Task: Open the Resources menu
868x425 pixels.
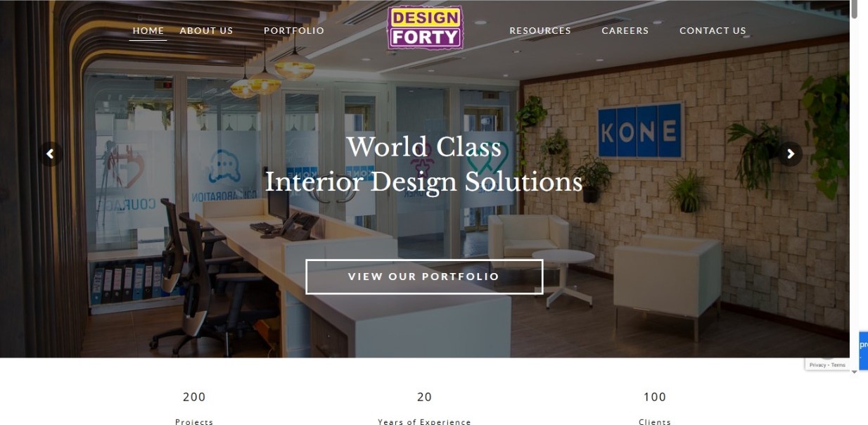Action: click(x=540, y=30)
